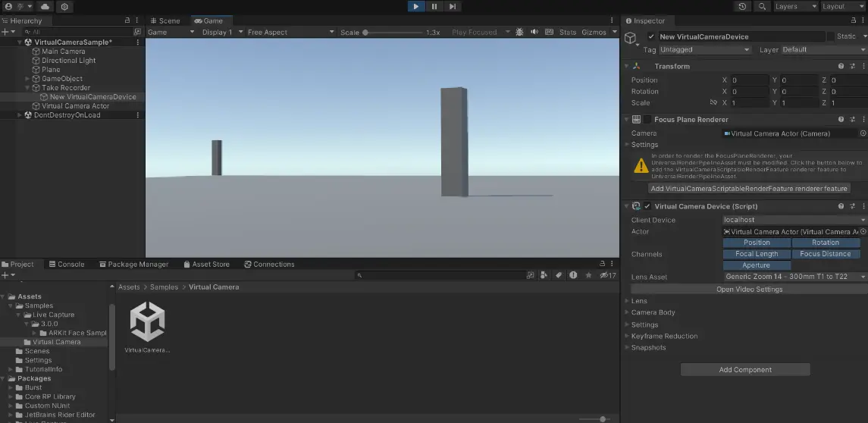This screenshot has width=868, height=423.
Task: Toggle the New VirtualCameraDevice active checkbox
Action: 651,36
